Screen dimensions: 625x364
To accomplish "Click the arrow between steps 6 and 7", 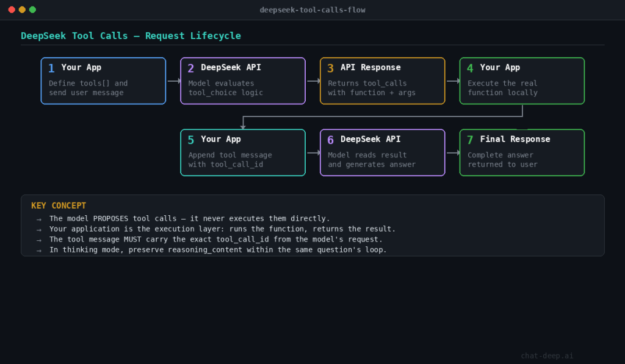I will 452,152.
